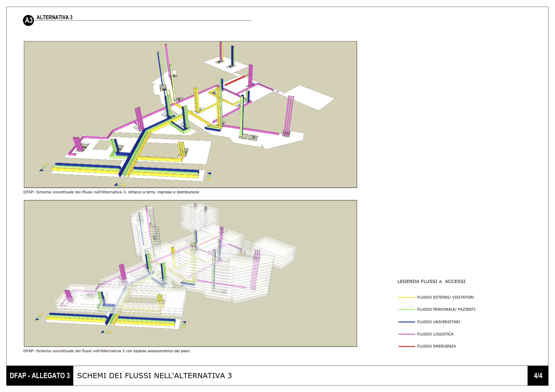Select the caption mentioning 'Attacco a terra'
Screen dimensions: 555x392
tap(111, 192)
